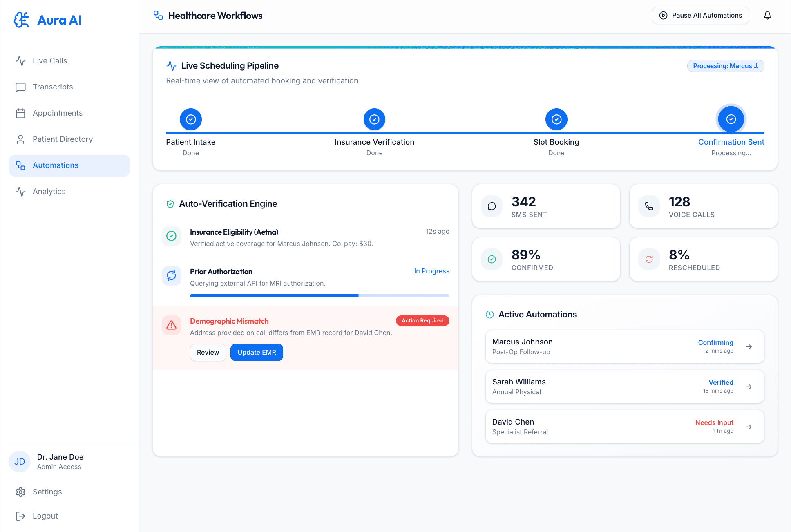The width and height of the screenshot is (791, 532).
Task: Open David Chen automation arrow
Action: click(749, 427)
